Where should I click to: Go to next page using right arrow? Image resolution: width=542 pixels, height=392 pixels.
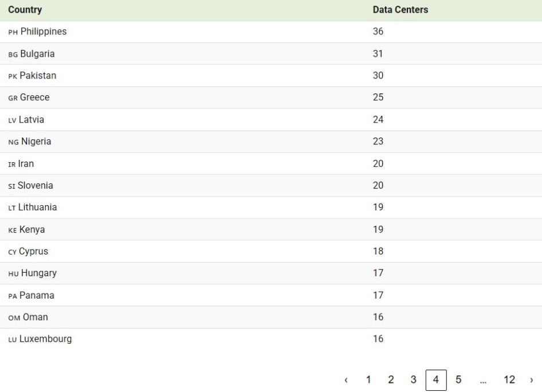[532, 380]
